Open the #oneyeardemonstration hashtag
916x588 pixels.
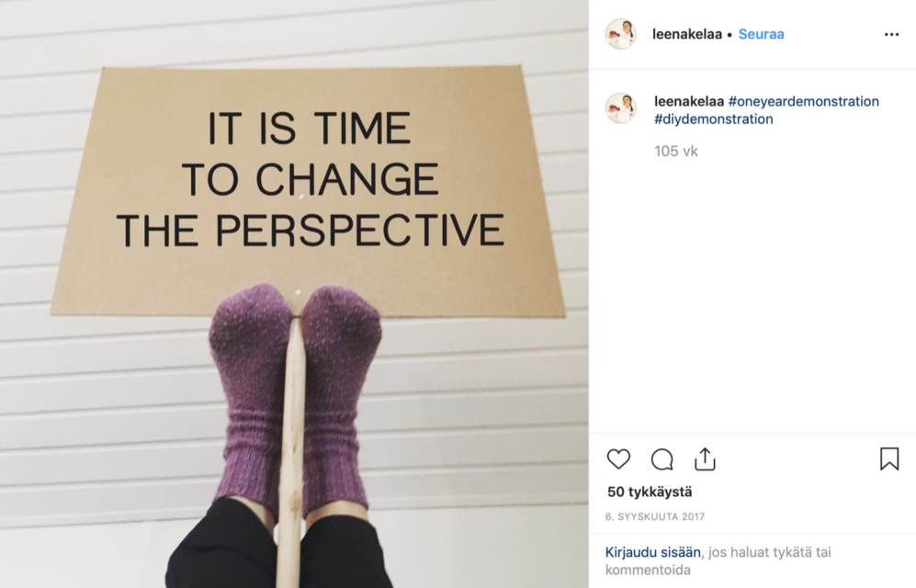click(x=803, y=102)
